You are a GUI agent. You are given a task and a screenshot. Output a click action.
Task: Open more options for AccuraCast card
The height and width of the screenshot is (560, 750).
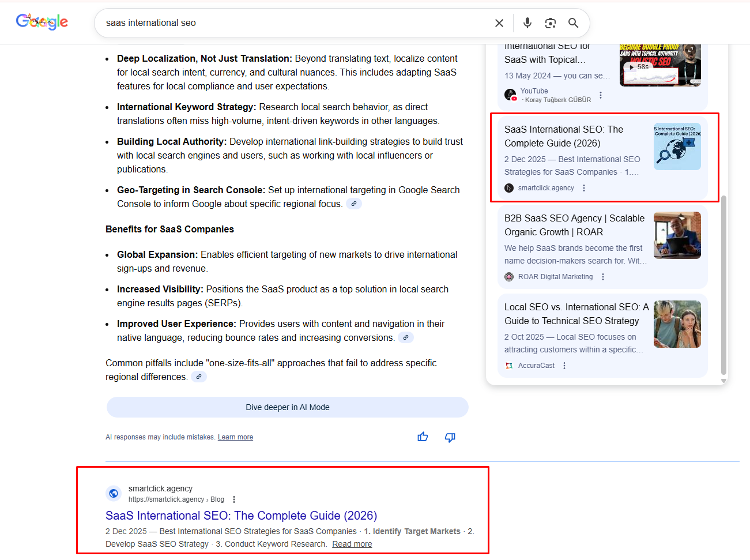tap(564, 366)
